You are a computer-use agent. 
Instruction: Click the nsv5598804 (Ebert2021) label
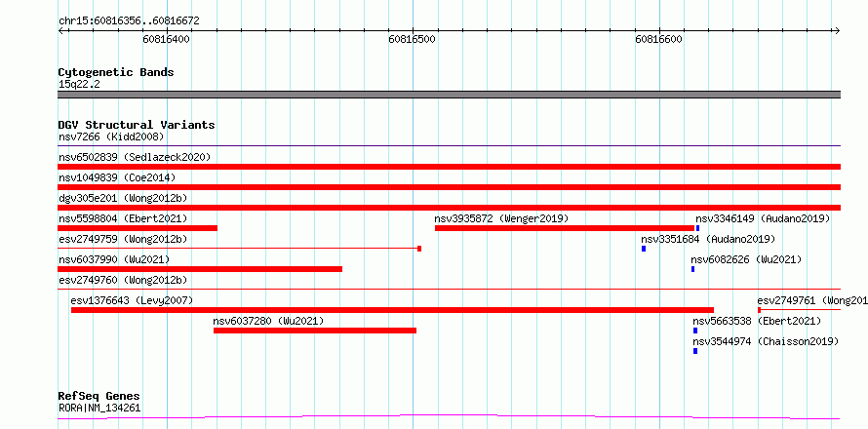coord(123,218)
